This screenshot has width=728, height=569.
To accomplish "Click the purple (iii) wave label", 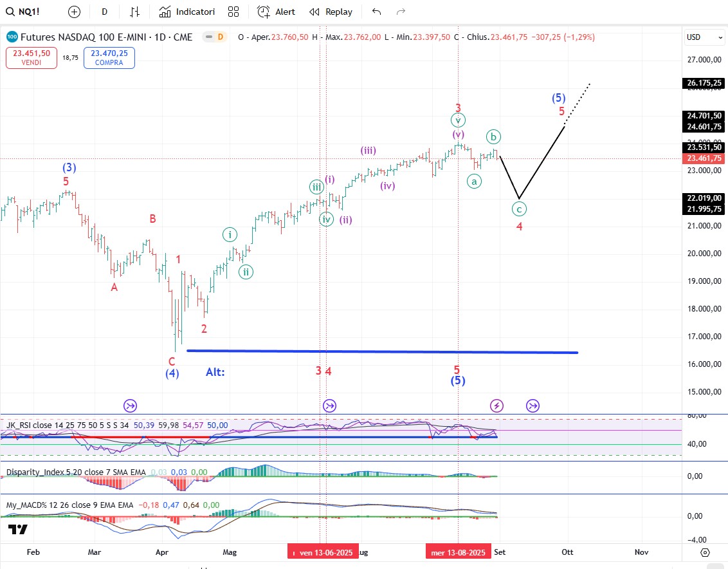I will [x=368, y=151].
